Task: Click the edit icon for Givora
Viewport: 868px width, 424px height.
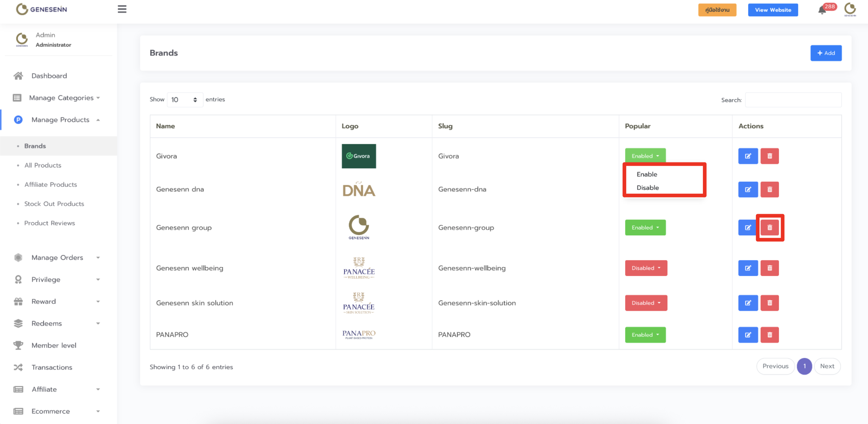Action: pos(748,156)
